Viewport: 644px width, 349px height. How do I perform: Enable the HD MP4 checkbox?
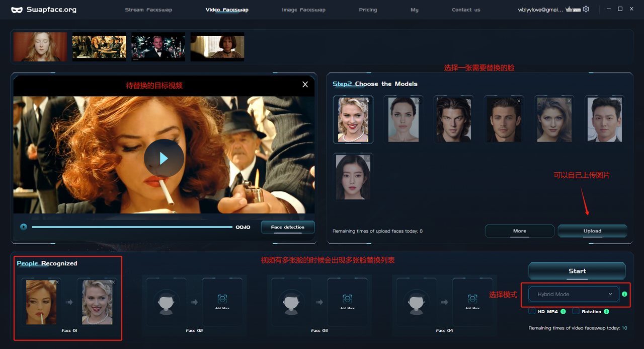click(532, 311)
